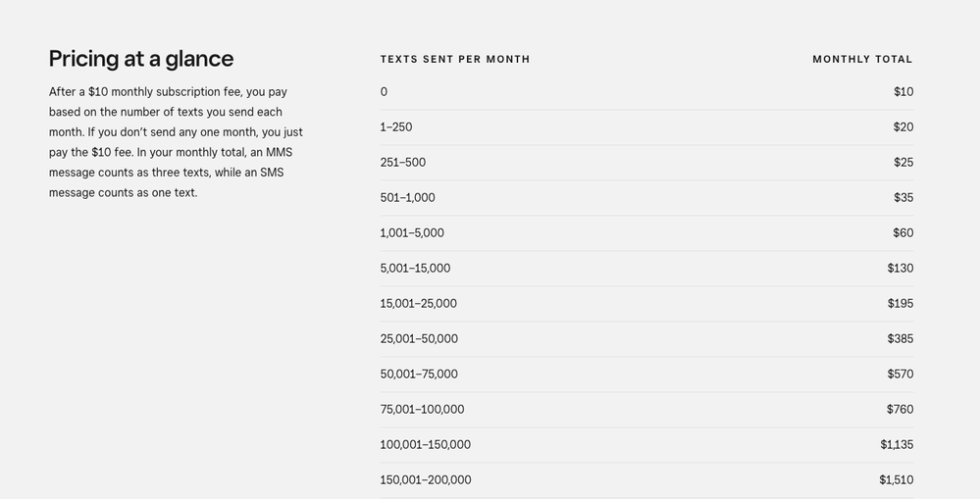Select the 5,001–15,000 texts tier
The image size is (980, 499).
(415, 269)
